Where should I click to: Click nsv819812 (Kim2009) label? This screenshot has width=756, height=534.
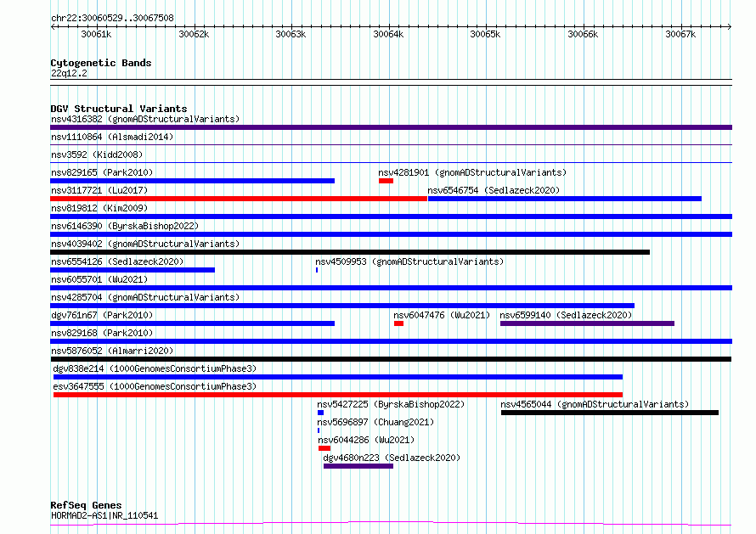coord(99,208)
